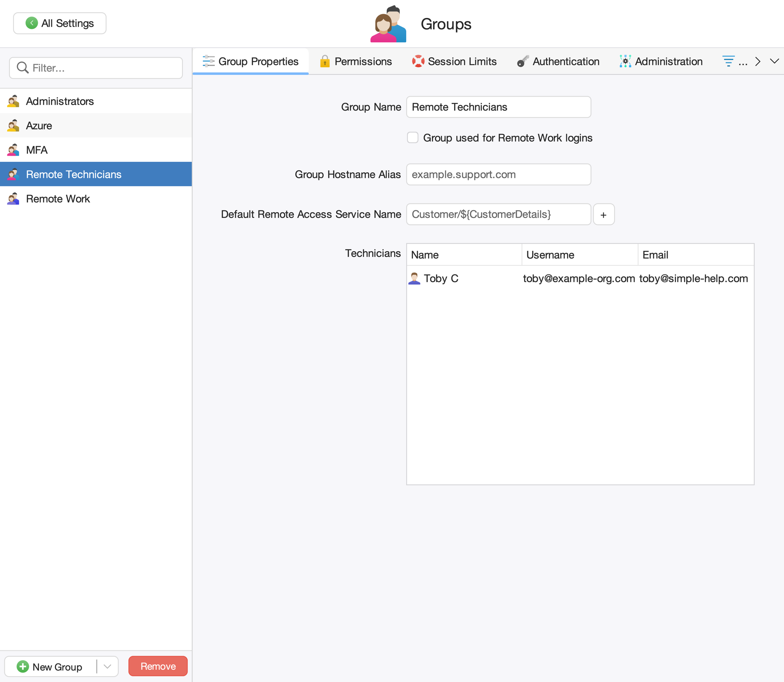This screenshot has width=784, height=682.
Task: Click the MFA group icon
Action: tap(13, 150)
